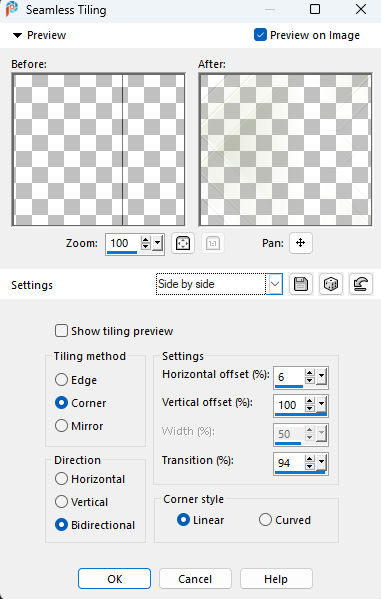Choose the Curved corner style

point(265,520)
